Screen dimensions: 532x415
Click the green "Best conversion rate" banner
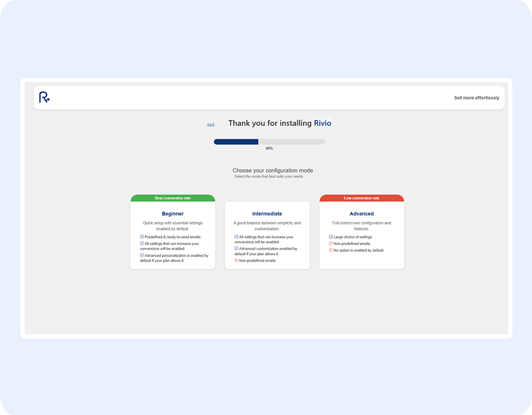coord(172,198)
